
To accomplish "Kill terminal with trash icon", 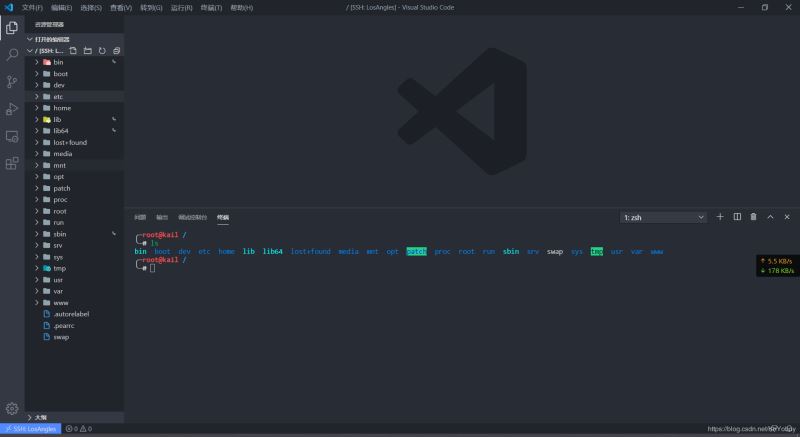I will pyautogui.click(x=754, y=217).
